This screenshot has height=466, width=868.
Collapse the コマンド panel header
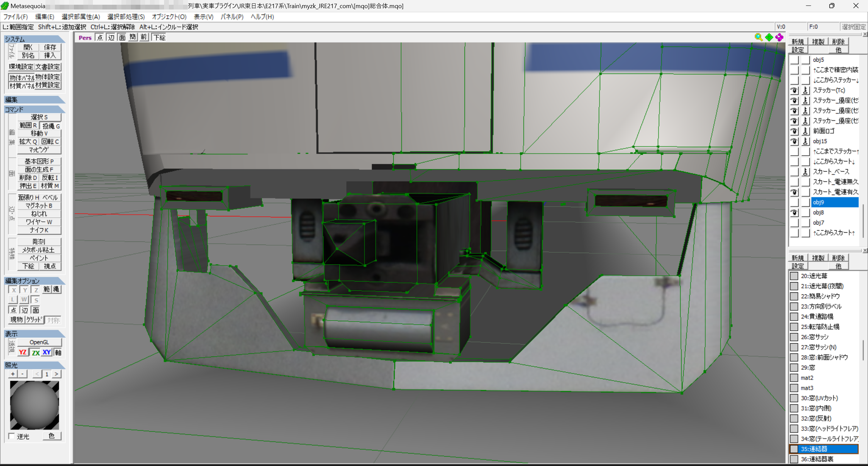click(x=34, y=109)
